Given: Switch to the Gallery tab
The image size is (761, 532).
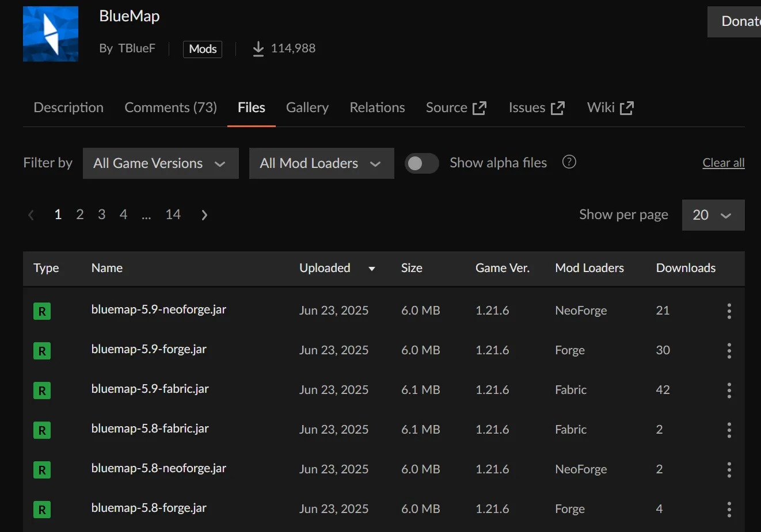Looking at the screenshot, I should pos(307,108).
